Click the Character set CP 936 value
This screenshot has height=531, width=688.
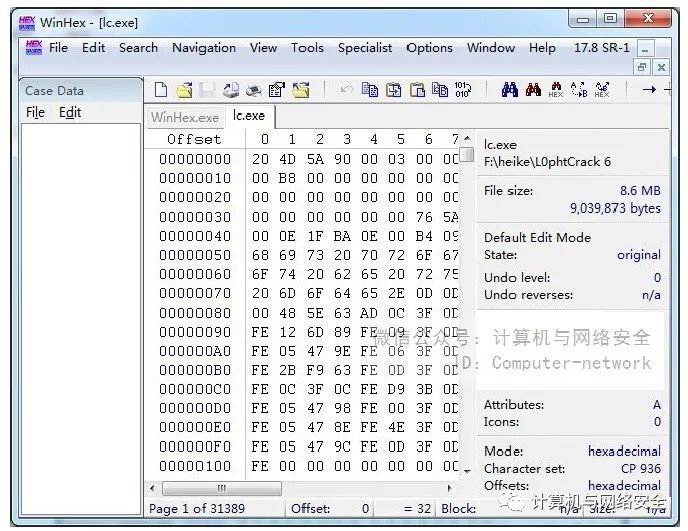click(x=641, y=469)
